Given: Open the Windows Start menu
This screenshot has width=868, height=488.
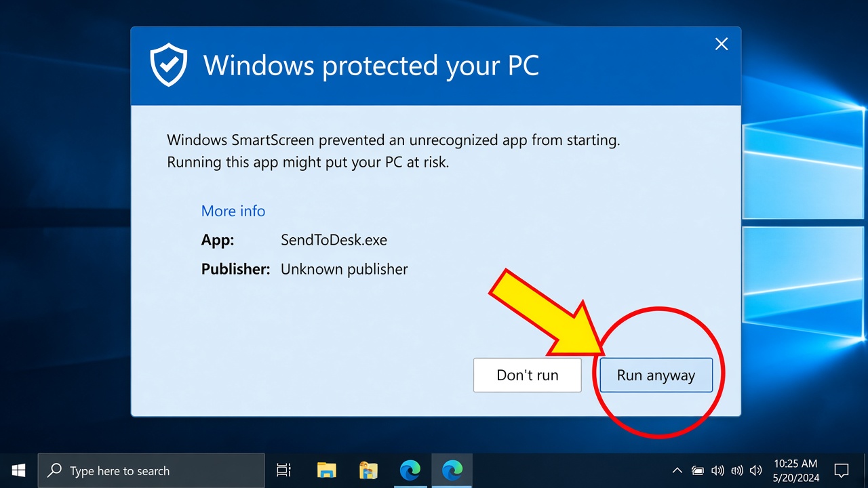Looking at the screenshot, I should (x=18, y=470).
